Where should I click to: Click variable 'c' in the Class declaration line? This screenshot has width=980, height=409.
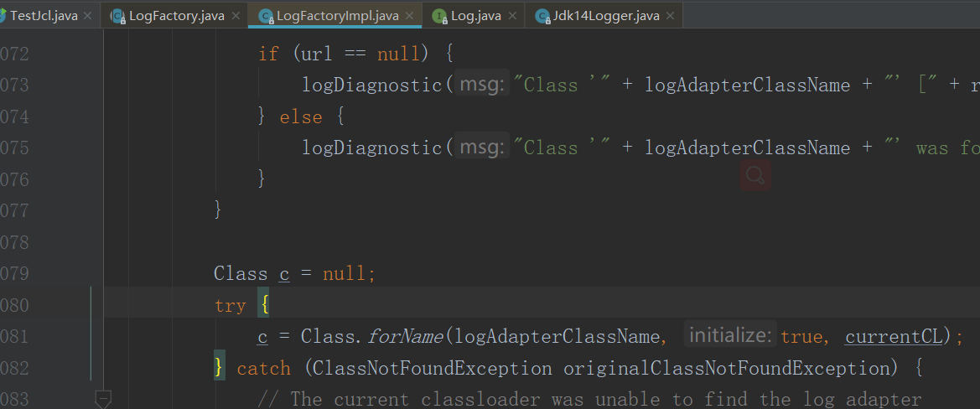click(284, 274)
